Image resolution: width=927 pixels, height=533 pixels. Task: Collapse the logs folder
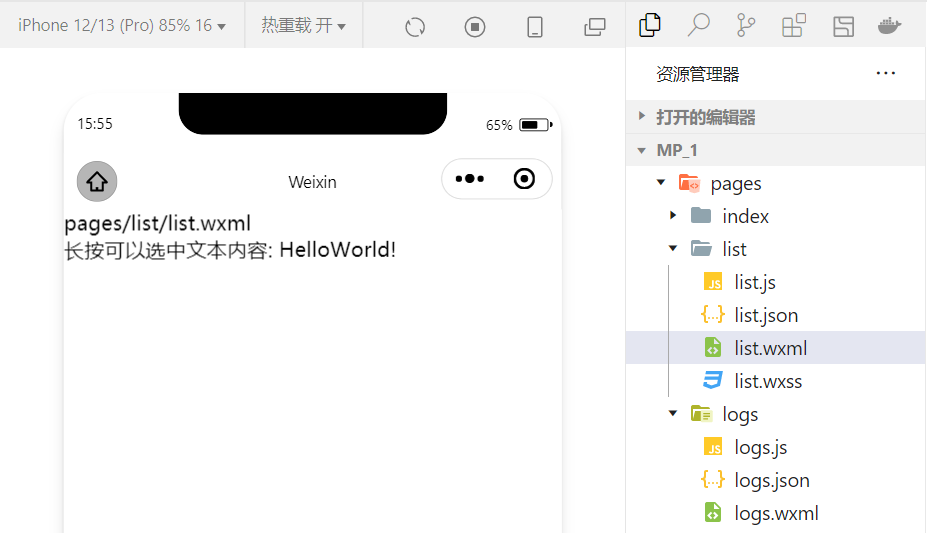[x=776, y=414]
